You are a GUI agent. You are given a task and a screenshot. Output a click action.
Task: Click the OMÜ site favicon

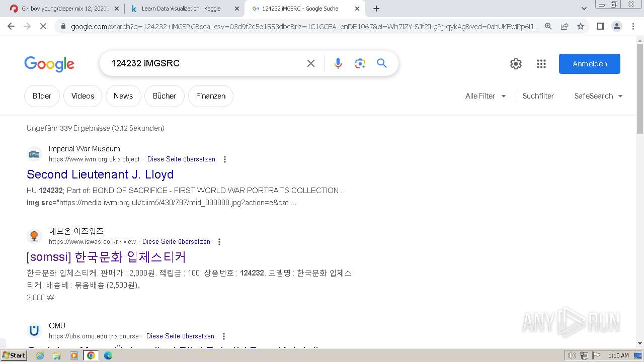(x=34, y=331)
